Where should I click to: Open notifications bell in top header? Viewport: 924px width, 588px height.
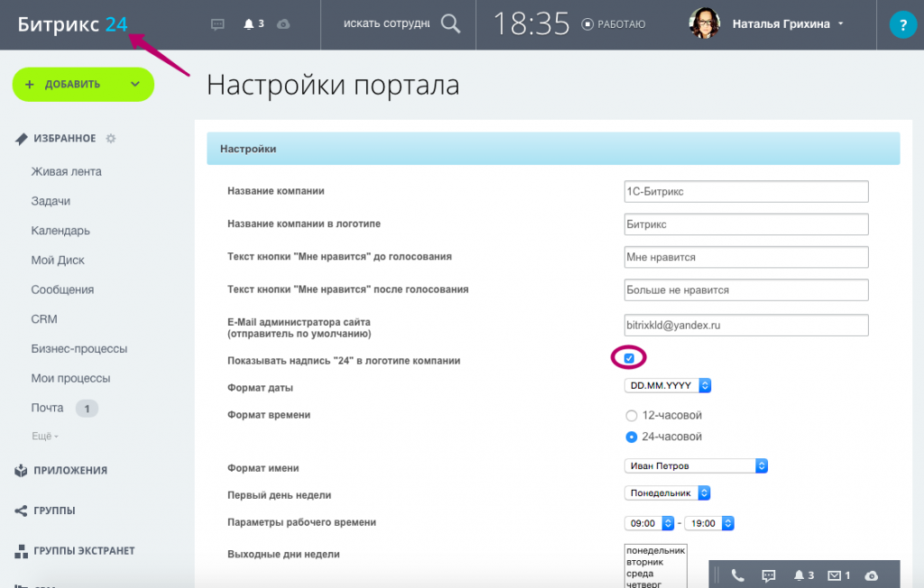[x=249, y=24]
